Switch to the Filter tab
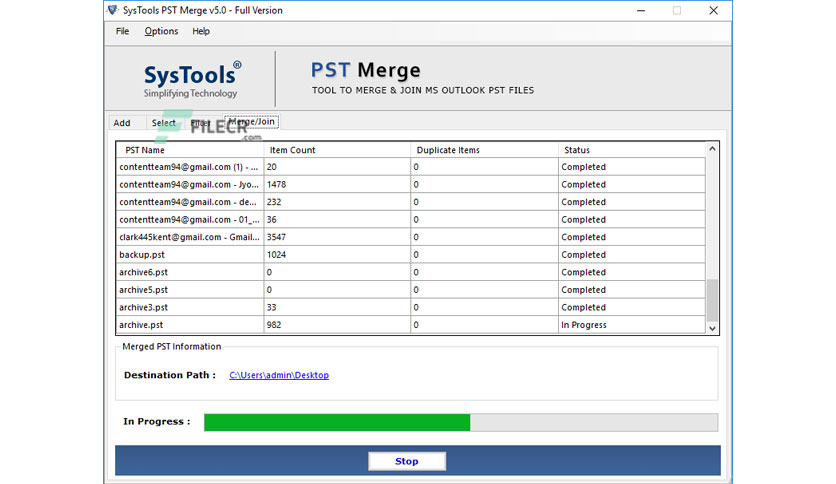This screenshot has width=836, height=484. pyautogui.click(x=200, y=123)
